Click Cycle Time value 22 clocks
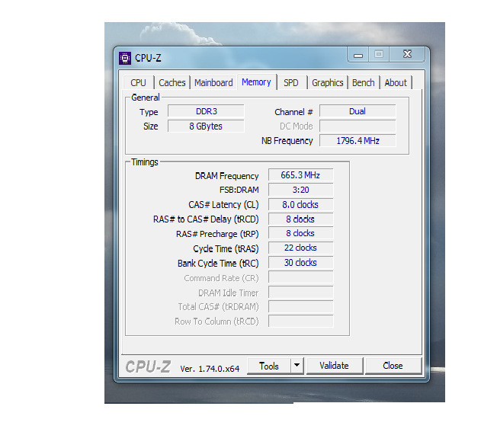 tap(300, 248)
